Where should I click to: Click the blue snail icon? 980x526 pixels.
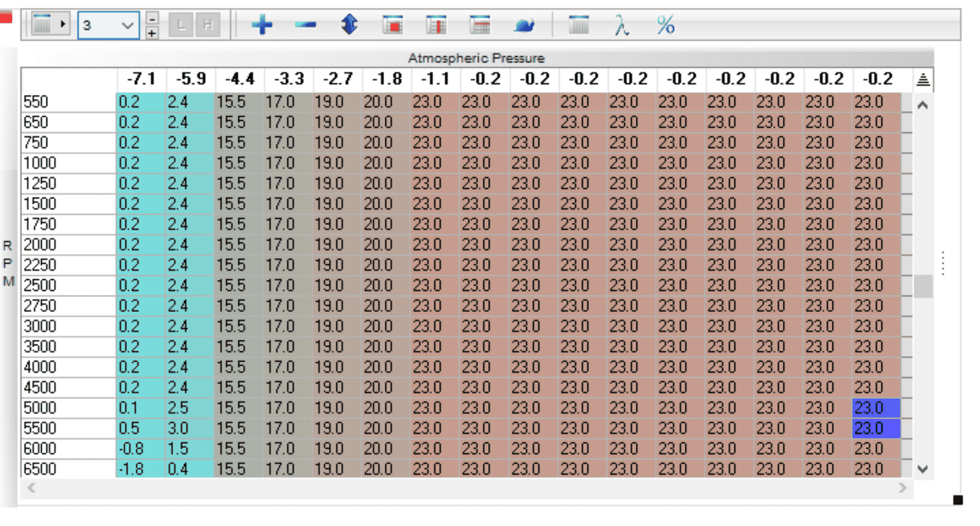(524, 26)
